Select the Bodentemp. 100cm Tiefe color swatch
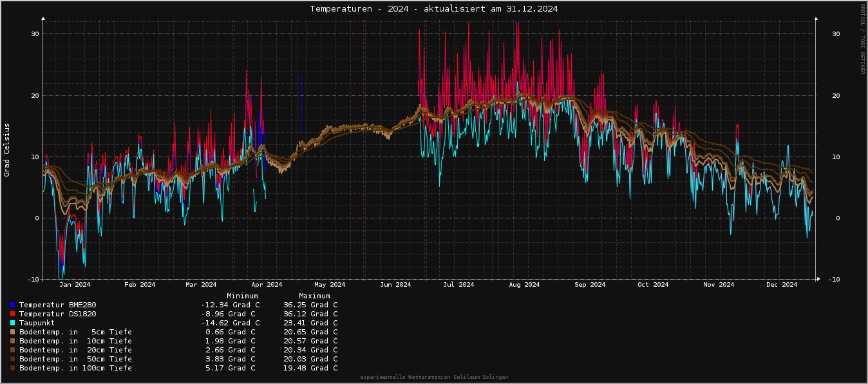 coord(12,368)
